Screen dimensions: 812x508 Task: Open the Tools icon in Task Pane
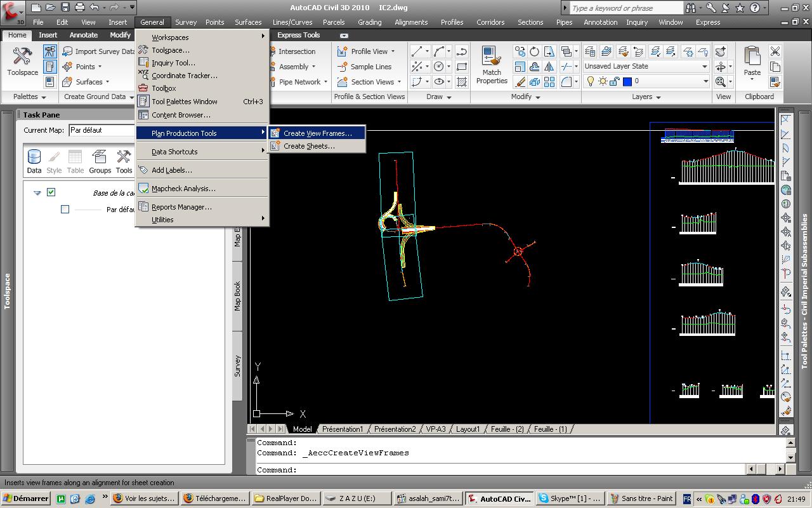124,161
